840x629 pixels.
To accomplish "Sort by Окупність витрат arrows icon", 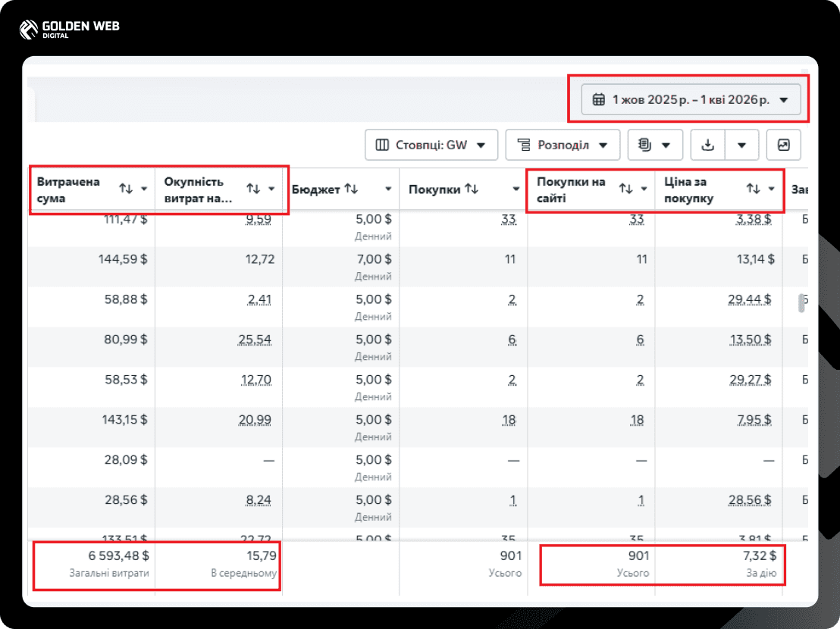I will (253, 189).
